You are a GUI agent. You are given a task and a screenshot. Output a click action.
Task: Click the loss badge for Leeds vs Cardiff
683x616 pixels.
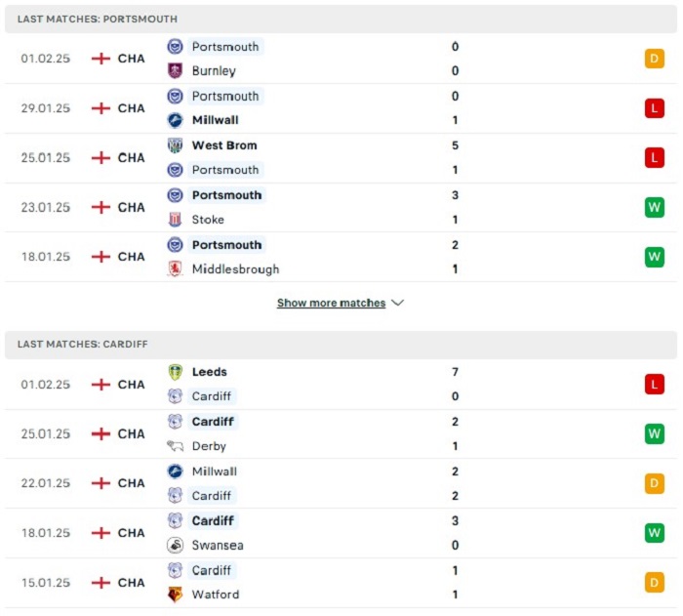coord(655,384)
